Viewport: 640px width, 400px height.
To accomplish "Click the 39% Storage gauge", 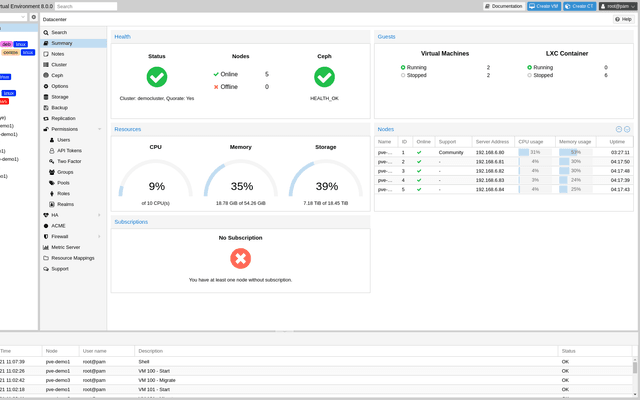I will coord(326,180).
